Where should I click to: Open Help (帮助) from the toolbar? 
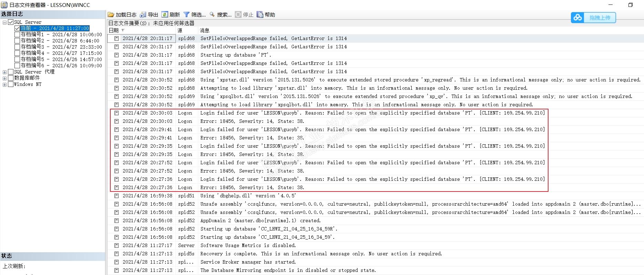(x=260, y=14)
